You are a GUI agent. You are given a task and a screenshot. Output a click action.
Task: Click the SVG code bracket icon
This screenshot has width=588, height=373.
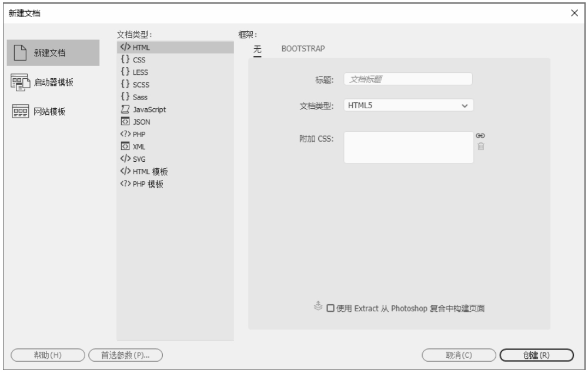coord(125,159)
